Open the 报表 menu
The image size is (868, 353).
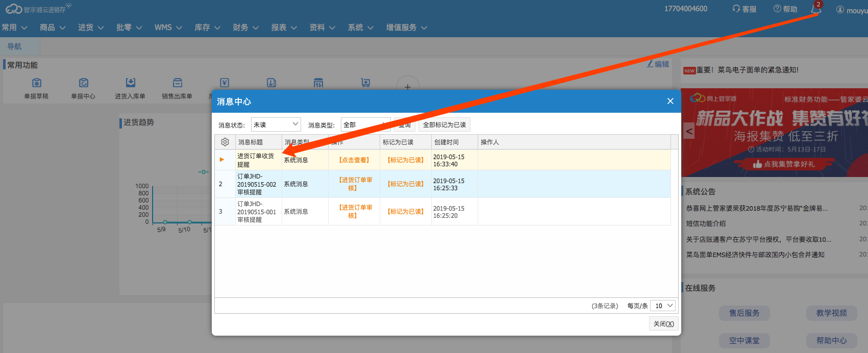[x=284, y=28]
